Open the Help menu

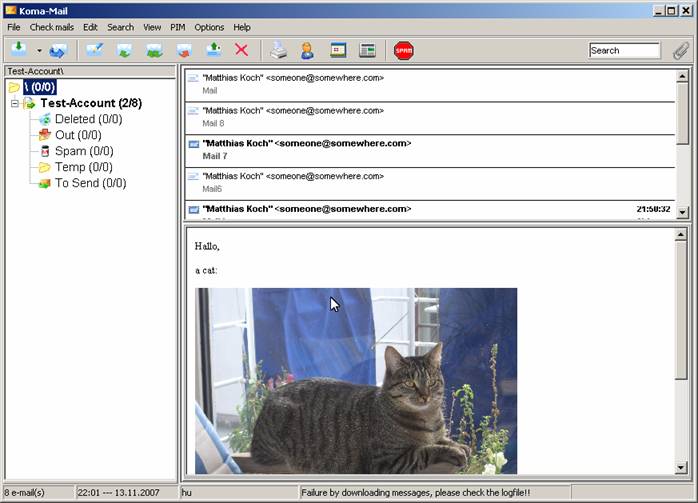tap(242, 27)
